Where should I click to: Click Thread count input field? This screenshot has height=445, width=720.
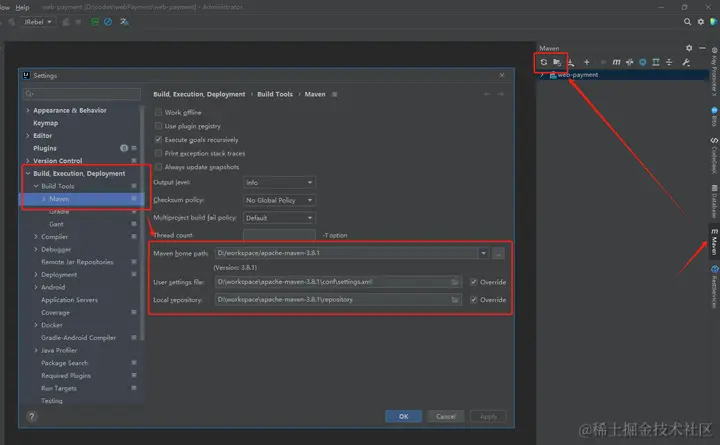[279, 235]
